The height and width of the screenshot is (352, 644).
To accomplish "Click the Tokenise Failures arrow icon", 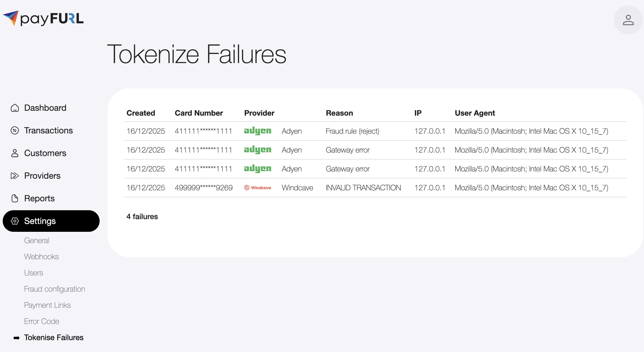I will 16,337.
